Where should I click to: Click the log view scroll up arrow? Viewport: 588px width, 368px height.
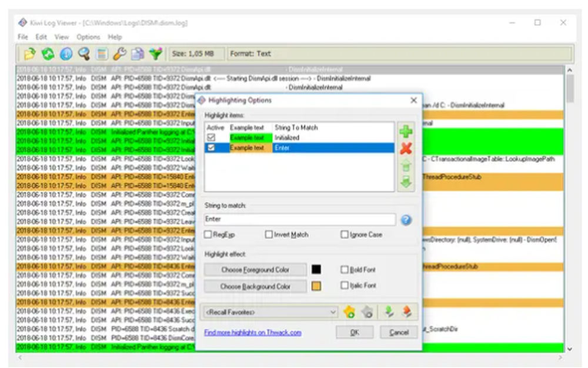click(x=570, y=70)
